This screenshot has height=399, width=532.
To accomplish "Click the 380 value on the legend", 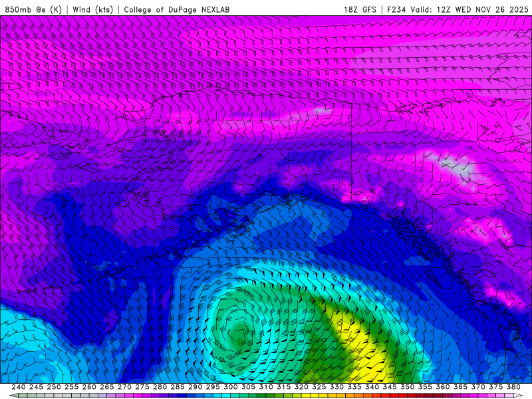I will coord(513,387).
